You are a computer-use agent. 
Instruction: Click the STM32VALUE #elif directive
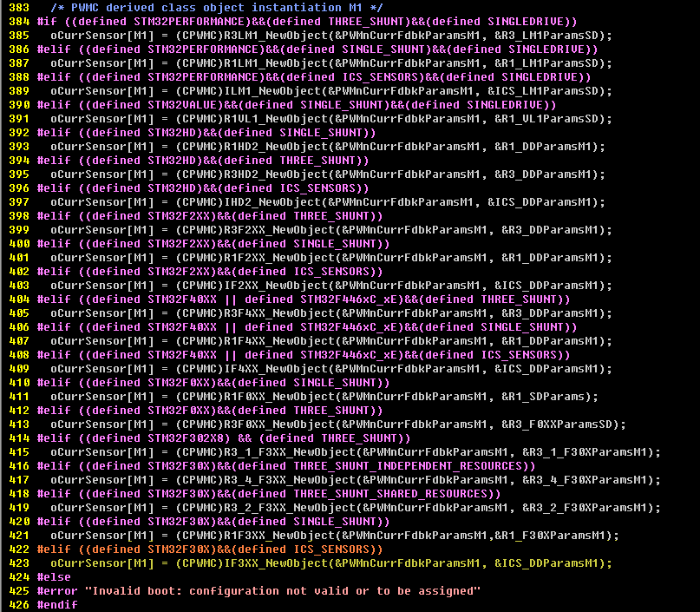297,105
